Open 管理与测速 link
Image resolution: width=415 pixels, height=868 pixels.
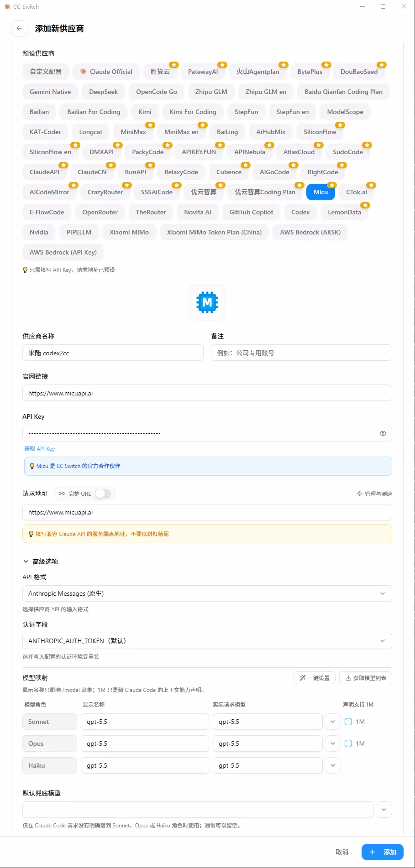(x=374, y=494)
